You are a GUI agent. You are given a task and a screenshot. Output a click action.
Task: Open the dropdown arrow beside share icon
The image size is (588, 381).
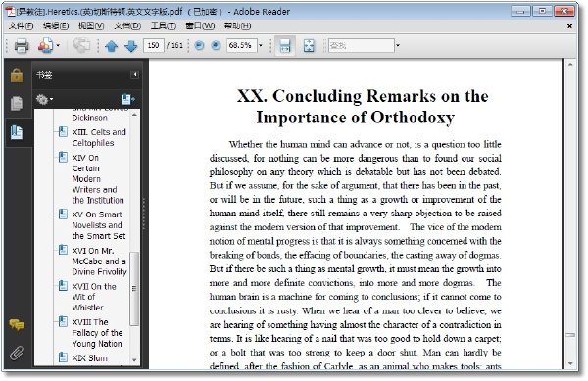tap(58, 46)
